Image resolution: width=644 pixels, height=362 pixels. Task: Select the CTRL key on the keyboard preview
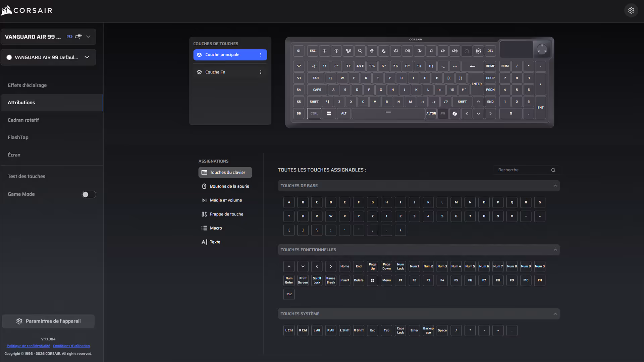(314, 114)
